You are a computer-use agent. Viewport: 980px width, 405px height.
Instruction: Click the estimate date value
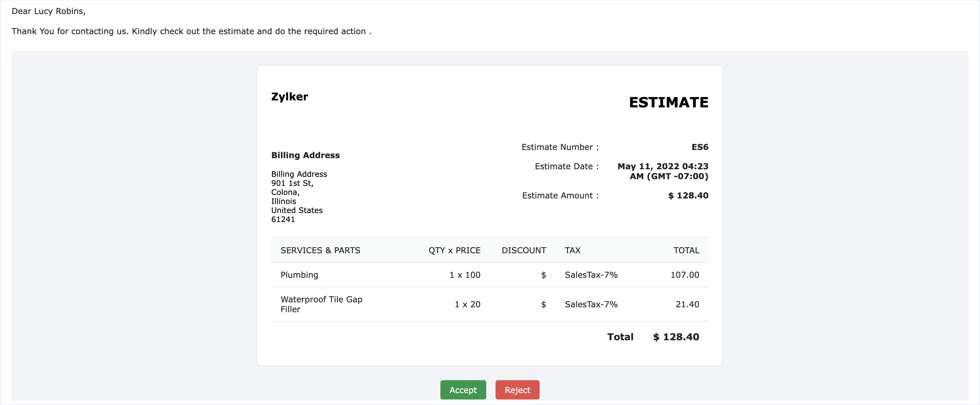pyautogui.click(x=663, y=171)
